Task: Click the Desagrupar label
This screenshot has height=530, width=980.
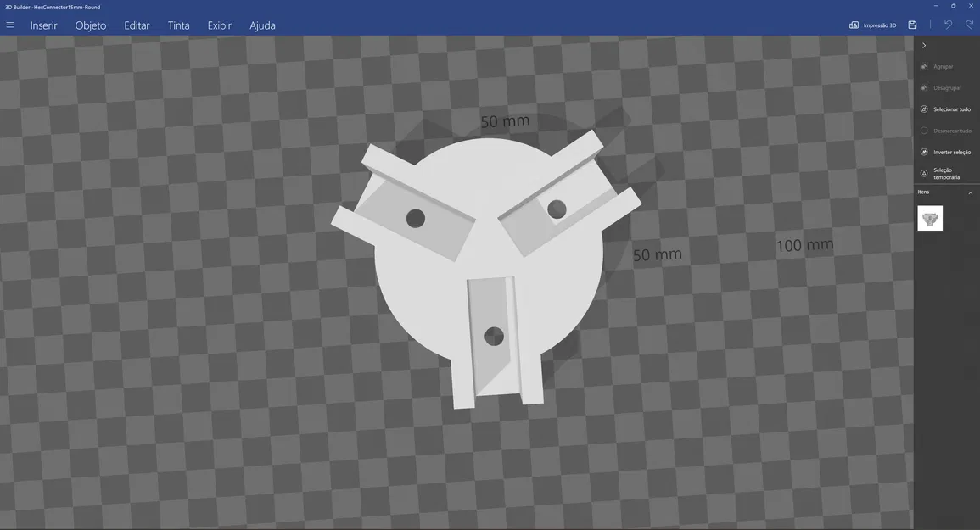Action: click(948, 88)
